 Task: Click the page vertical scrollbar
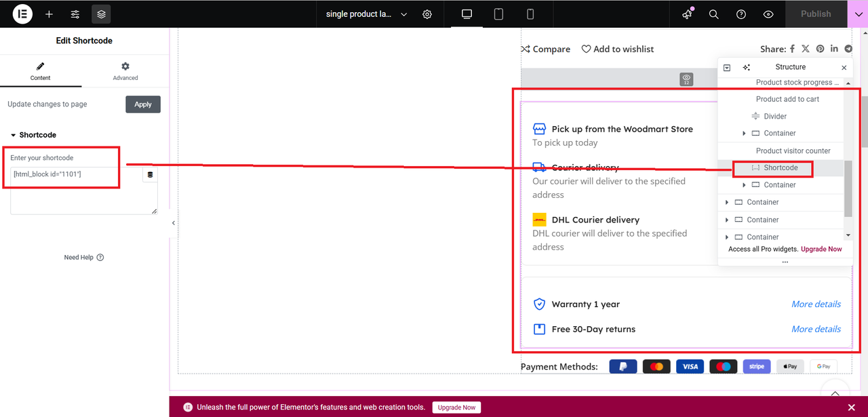tap(864, 122)
